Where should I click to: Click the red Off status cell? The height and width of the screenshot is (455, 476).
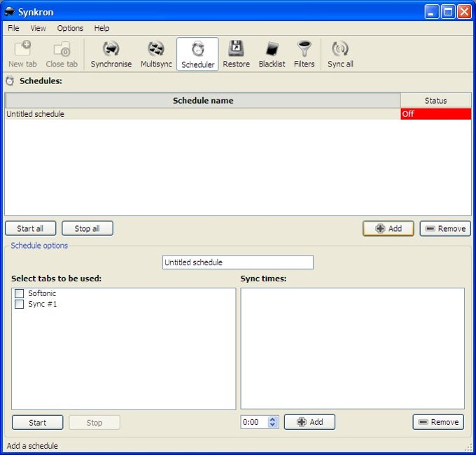(x=436, y=114)
